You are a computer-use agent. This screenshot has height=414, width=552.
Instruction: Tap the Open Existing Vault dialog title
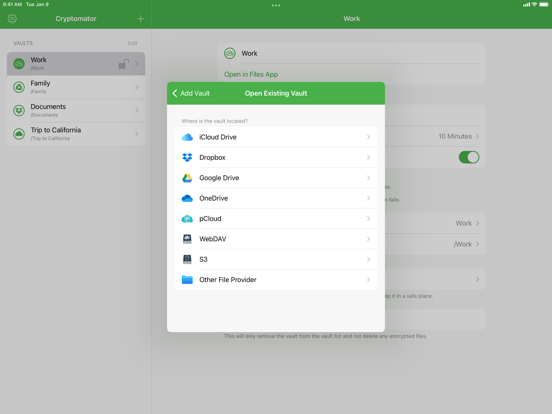(x=276, y=93)
